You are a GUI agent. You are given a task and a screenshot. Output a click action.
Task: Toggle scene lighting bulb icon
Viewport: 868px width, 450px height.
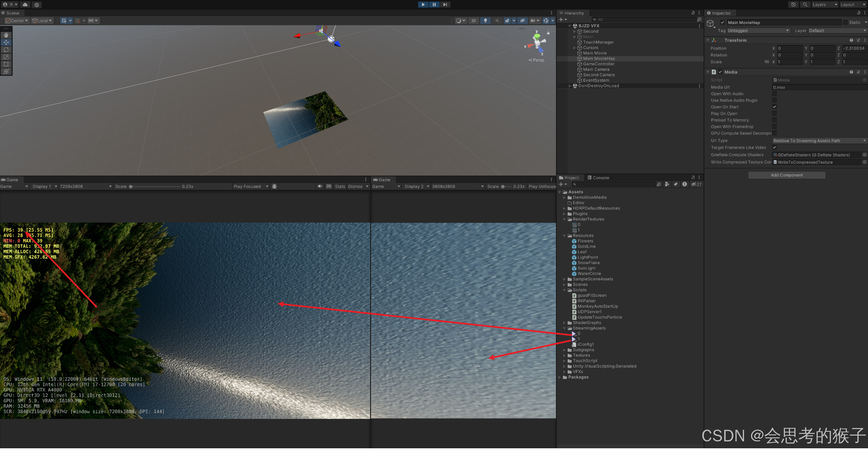485,21
